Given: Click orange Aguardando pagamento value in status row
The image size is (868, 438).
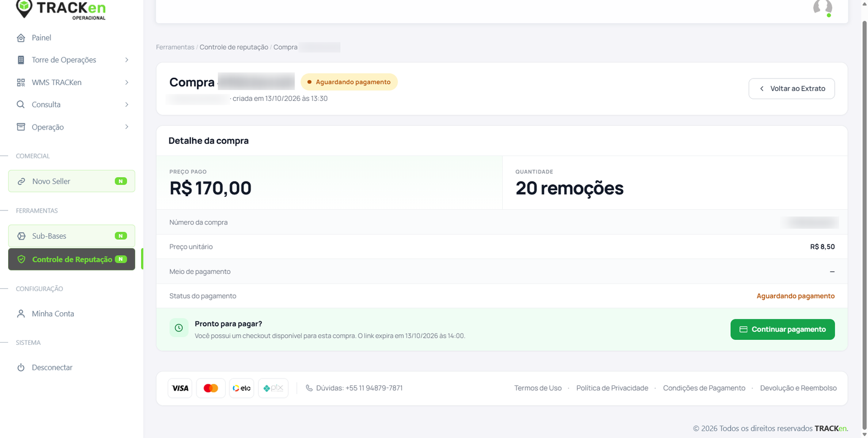Looking at the screenshot, I should click(795, 296).
